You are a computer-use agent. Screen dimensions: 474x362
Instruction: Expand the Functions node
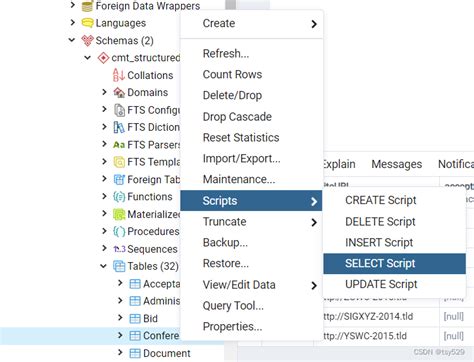(x=104, y=196)
